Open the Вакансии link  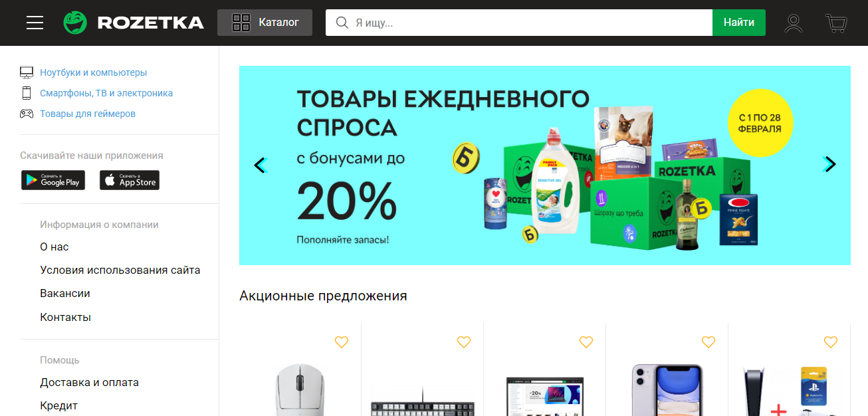[x=65, y=293]
